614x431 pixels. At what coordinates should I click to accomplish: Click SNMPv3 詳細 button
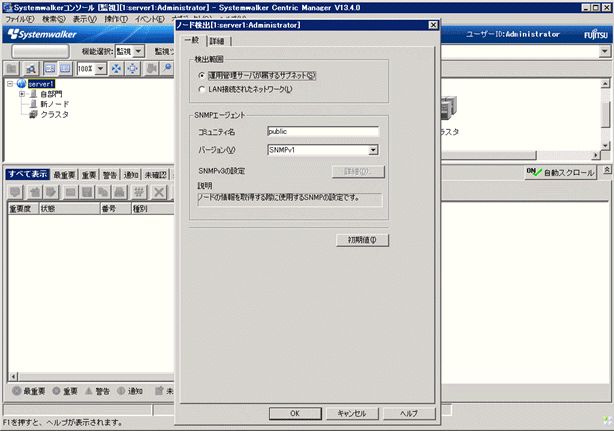tap(358, 171)
